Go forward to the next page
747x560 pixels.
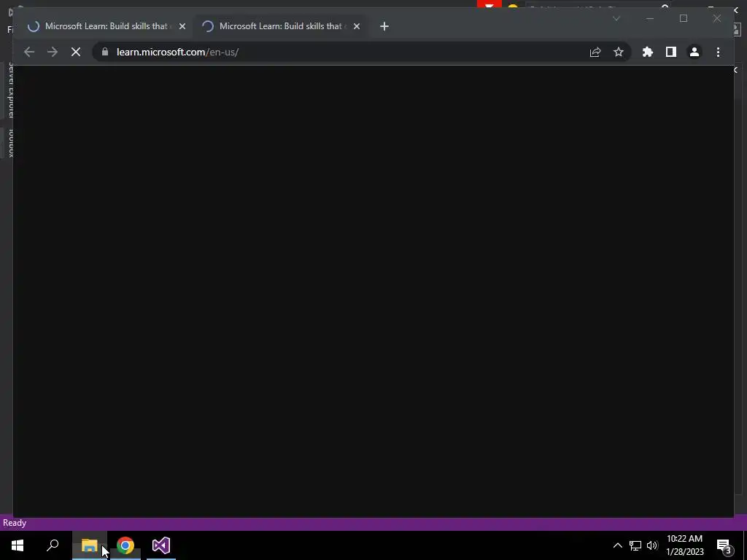[53, 52]
